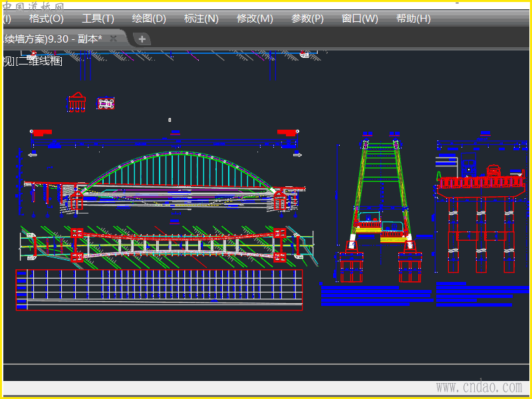This screenshot has width=532, height=399.
Task: Select the red car on bridge deck
Action: tap(494, 171)
